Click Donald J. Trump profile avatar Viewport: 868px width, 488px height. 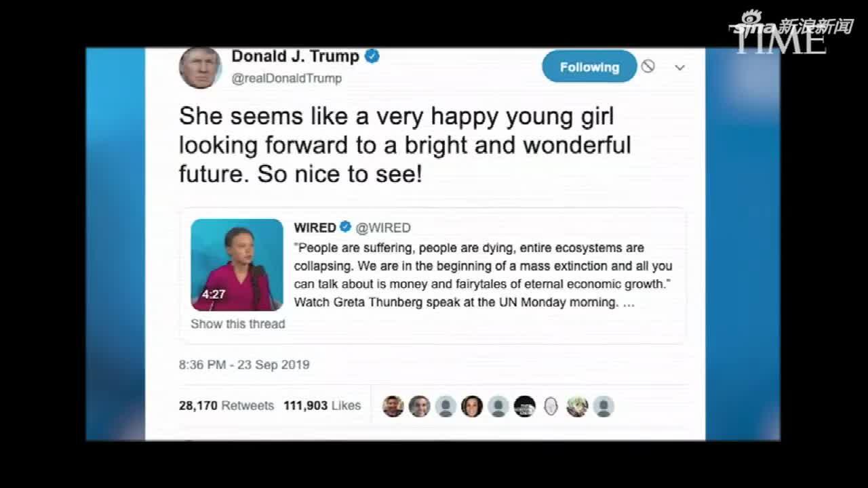click(x=200, y=68)
